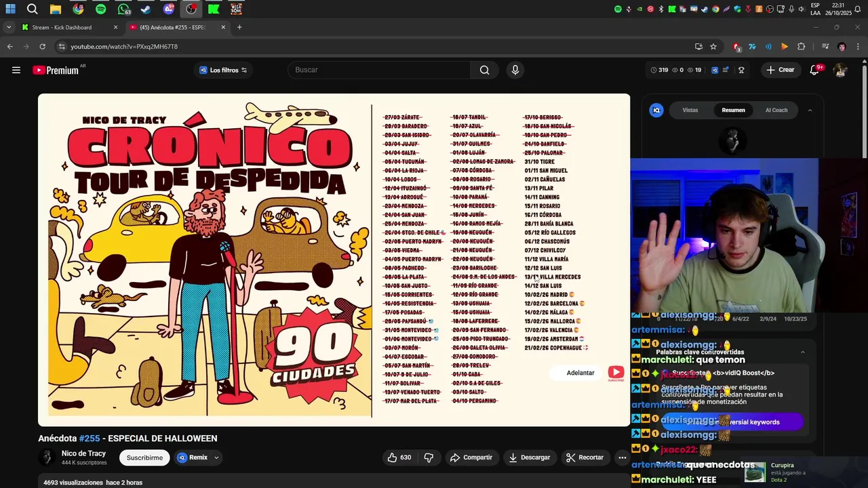Switch the ESP LAA keyboard language
The image size is (868, 488).
(x=815, y=9)
